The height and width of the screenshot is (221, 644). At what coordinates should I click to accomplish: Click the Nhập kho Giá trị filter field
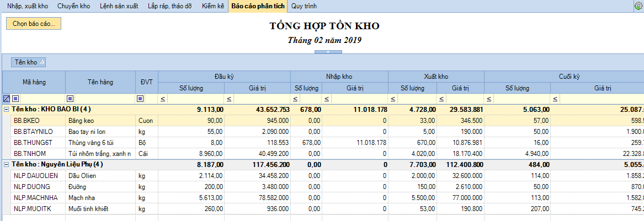point(359,99)
